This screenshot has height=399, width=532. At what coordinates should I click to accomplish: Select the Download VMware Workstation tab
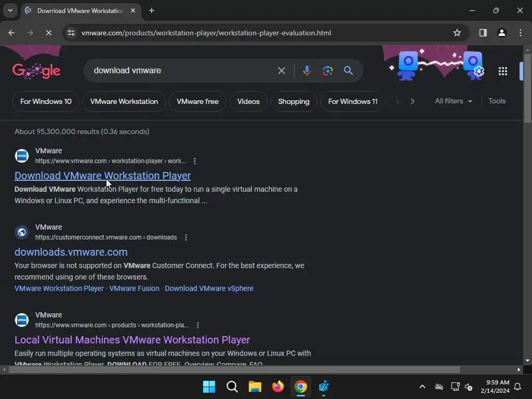click(x=80, y=11)
